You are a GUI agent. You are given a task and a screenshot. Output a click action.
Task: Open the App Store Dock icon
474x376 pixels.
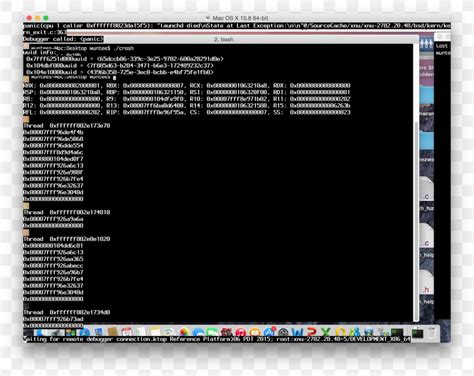269,332
